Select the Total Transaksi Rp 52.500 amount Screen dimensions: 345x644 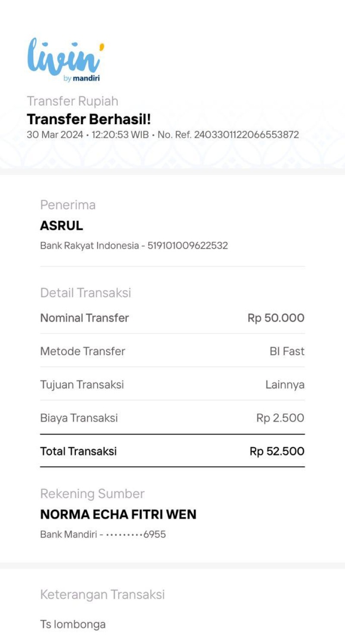click(x=277, y=452)
